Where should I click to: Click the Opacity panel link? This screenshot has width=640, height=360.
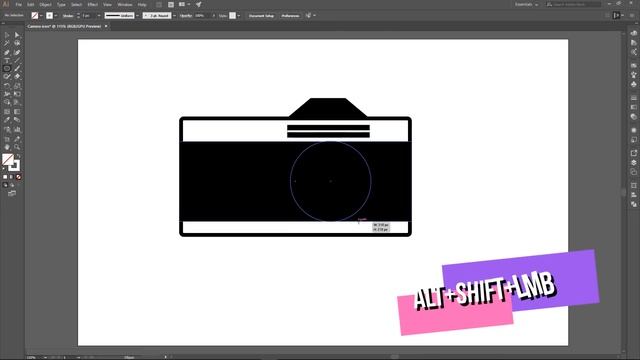point(186,16)
